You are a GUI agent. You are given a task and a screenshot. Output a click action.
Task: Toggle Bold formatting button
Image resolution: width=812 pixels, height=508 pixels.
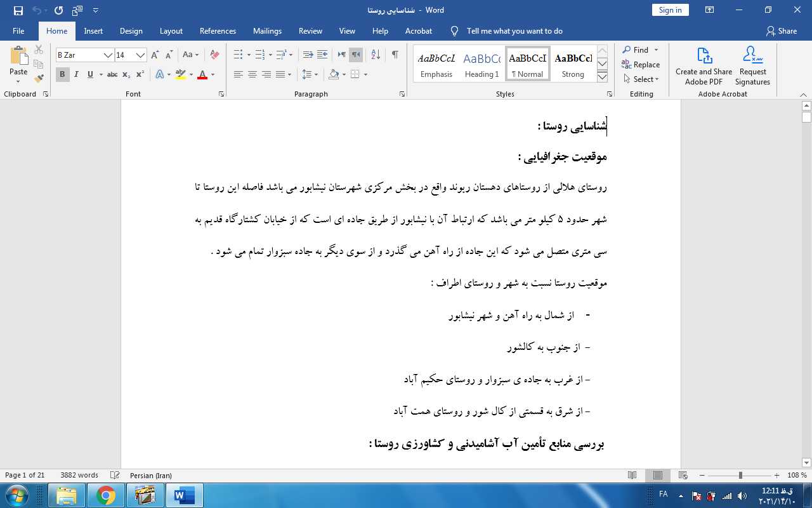[62, 74]
